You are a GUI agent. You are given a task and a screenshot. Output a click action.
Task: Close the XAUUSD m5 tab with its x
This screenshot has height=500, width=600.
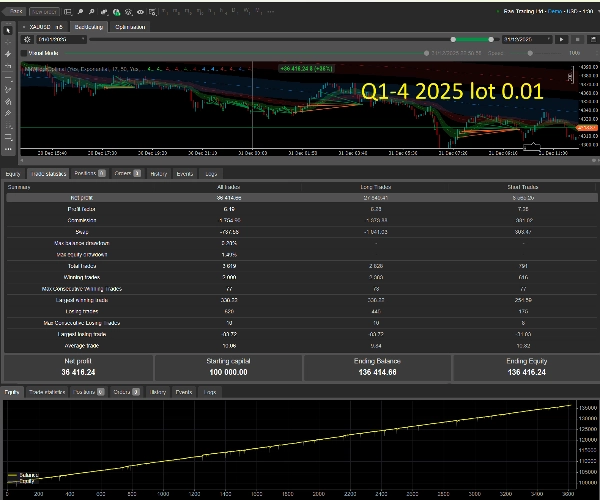24,27
